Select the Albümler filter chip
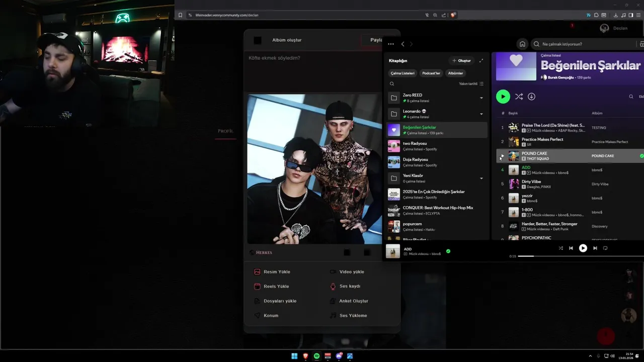 coord(455,73)
